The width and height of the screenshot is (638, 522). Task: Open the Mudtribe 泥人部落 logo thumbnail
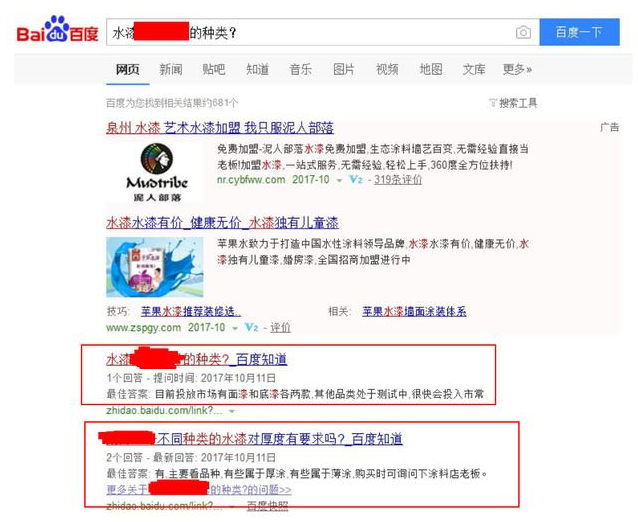(157, 173)
